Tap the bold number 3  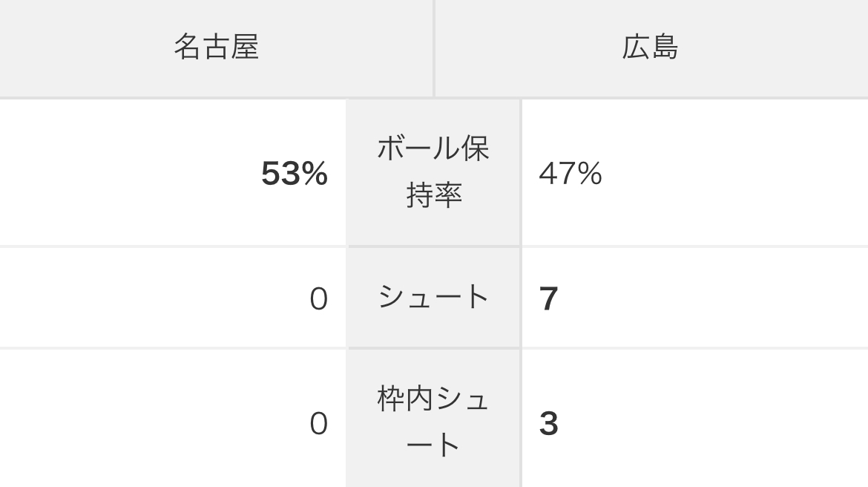pyautogui.click(x=548, y=424)
